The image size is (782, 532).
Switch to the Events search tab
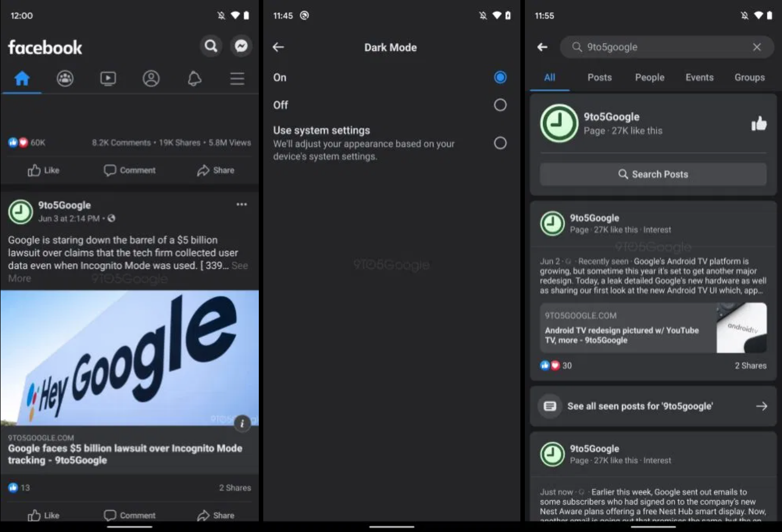tap(700, 77)
